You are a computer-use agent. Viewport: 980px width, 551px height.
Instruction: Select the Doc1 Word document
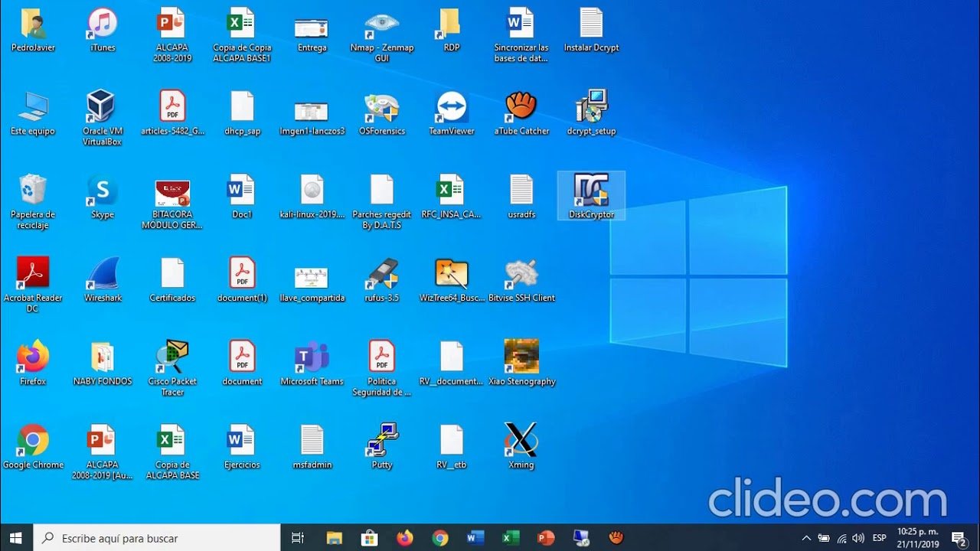pos(242,196)
